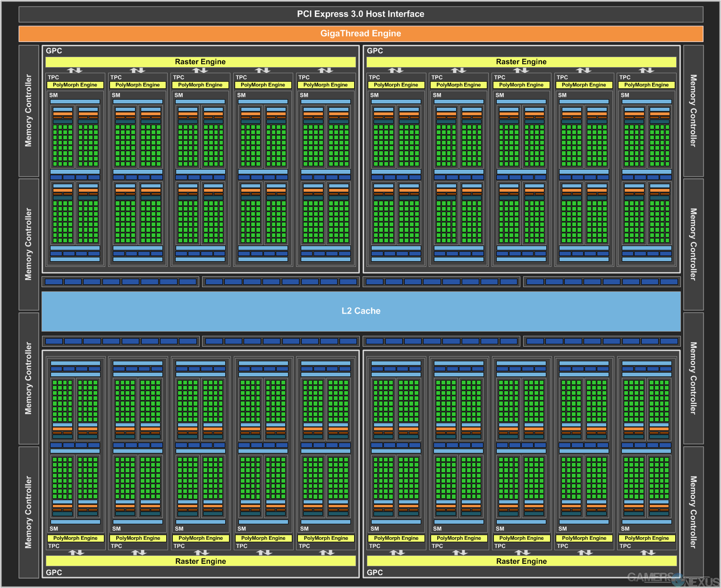Click the GPC label of the bottom-right cluster
721x588 pixels.
(x=375, y=572)
